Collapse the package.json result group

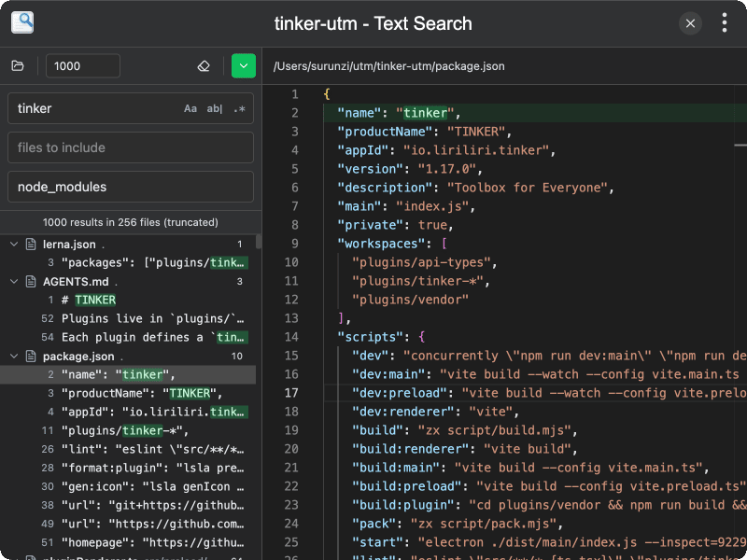tap(14, 357)
